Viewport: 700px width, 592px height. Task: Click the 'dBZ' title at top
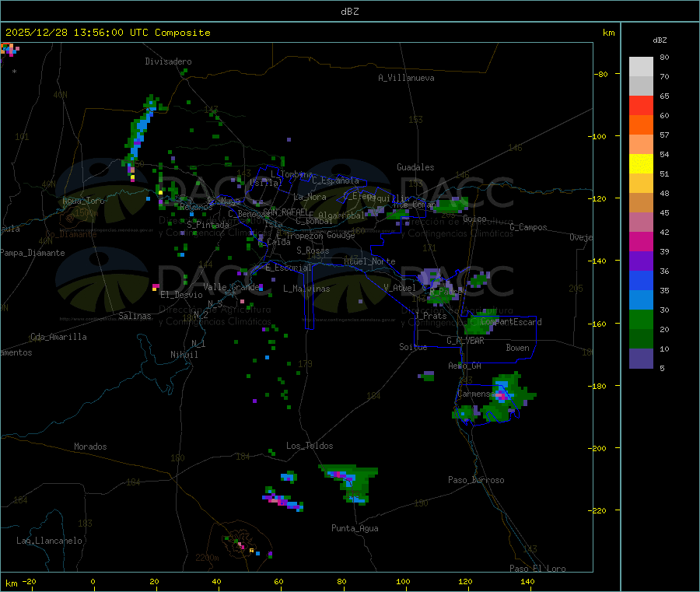(349, 12)
